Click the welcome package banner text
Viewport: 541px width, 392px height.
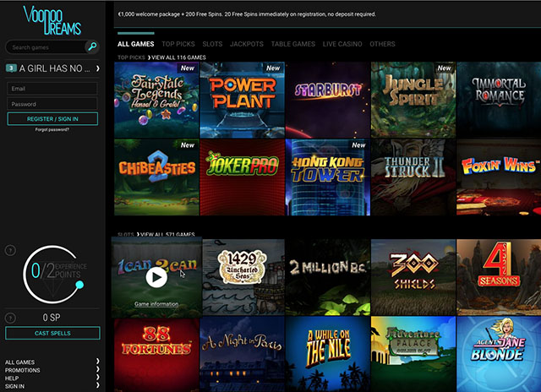click(x=247, y=14)
